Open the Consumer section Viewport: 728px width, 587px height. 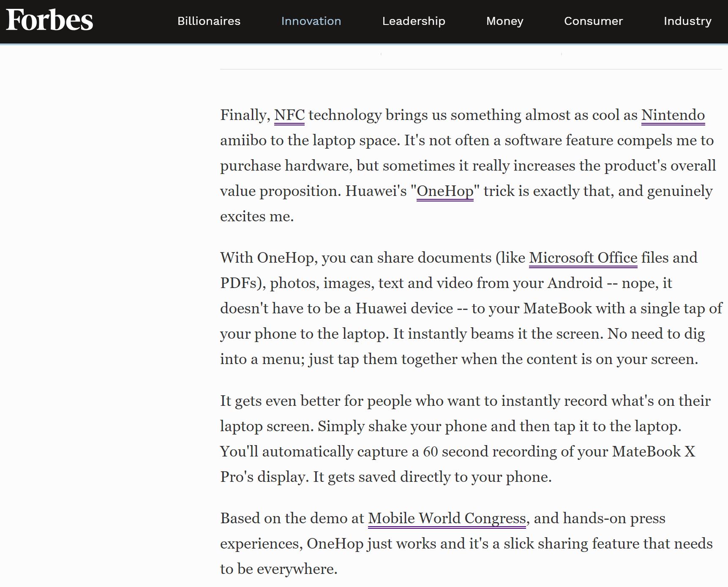[593, 21]
